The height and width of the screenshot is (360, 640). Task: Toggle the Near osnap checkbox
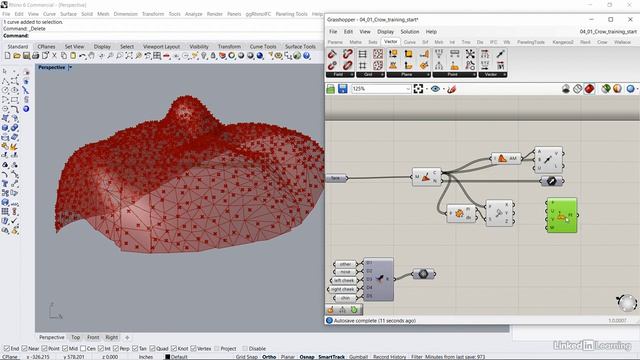point(24,349)
